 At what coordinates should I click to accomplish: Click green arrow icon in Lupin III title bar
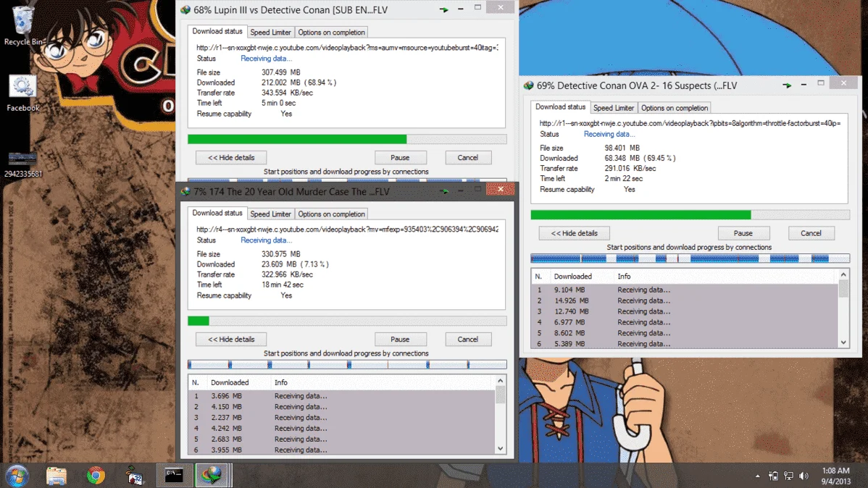pos(443,9)
